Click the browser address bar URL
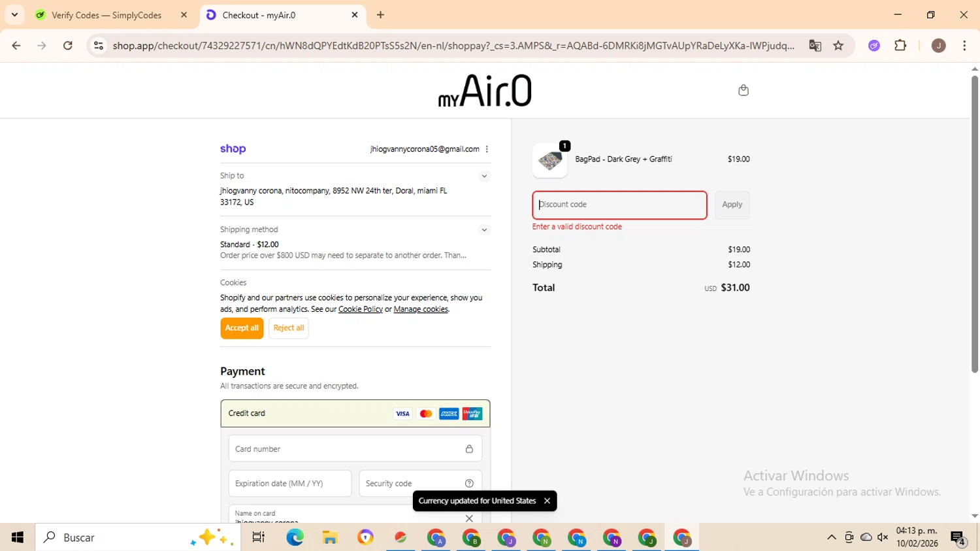This screenshot has height=551, width=980. (453, 46)
